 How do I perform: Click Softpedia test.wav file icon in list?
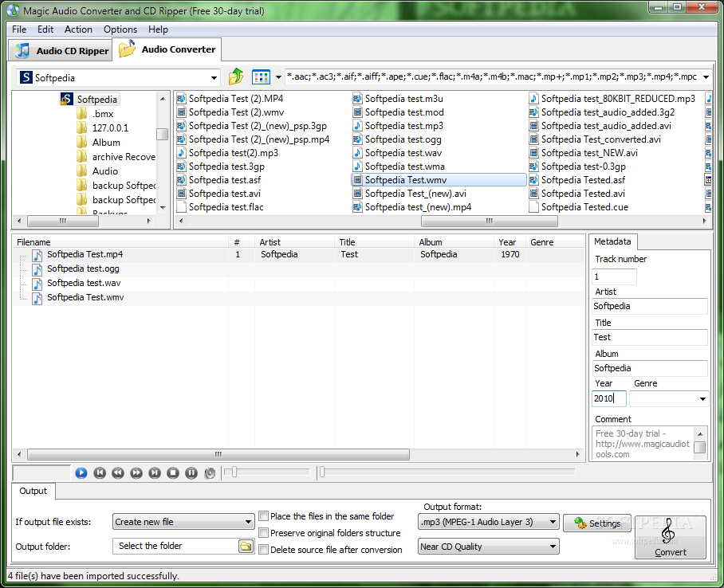point(37,284)
